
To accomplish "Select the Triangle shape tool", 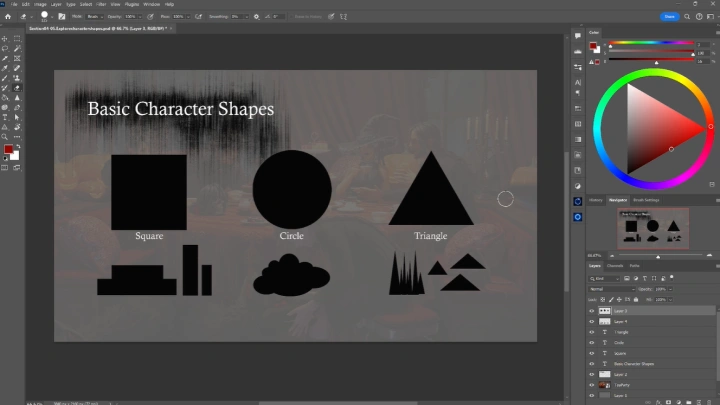I will pos(5,127).
